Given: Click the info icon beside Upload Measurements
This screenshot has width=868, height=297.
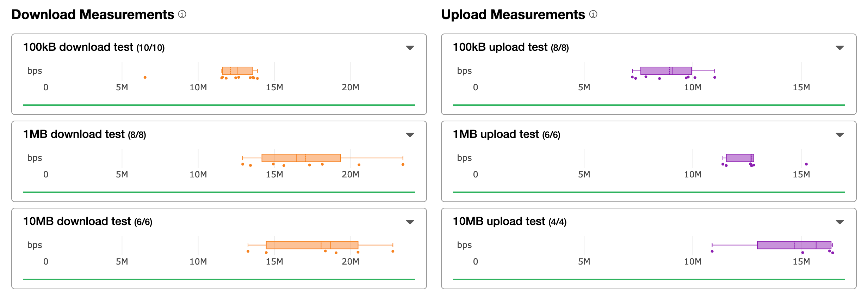Looking at the screenshot, I should [x=593, y=14].
